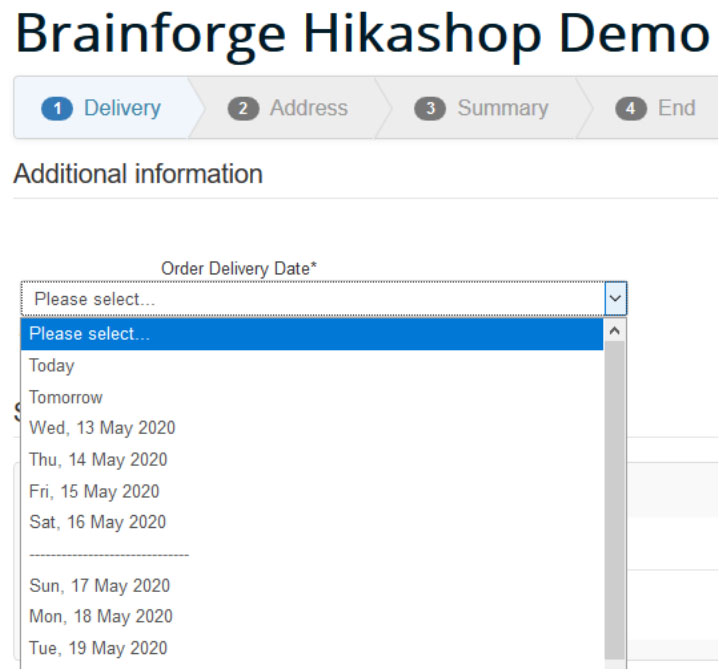Click the dropdown list scrollbar thumb
Image resolution: width=719 pixels, height=672 pixels.
click(615, 500)
